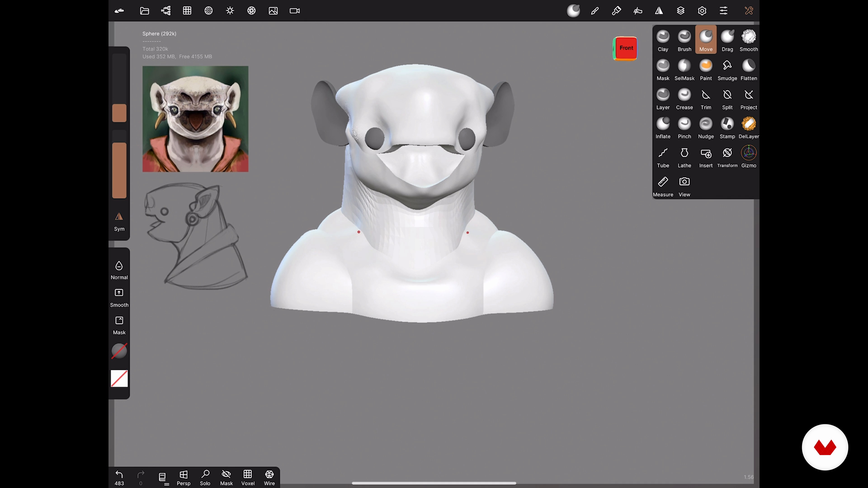Toggle Wire wireframe display
Viewport: 868px width, 488px height.
coord(269,478)
